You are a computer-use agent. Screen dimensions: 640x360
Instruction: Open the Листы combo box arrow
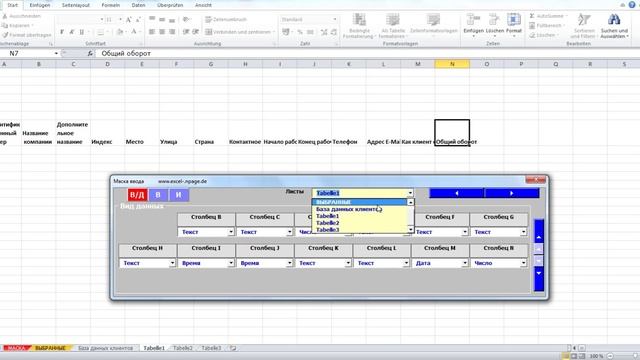410,193
